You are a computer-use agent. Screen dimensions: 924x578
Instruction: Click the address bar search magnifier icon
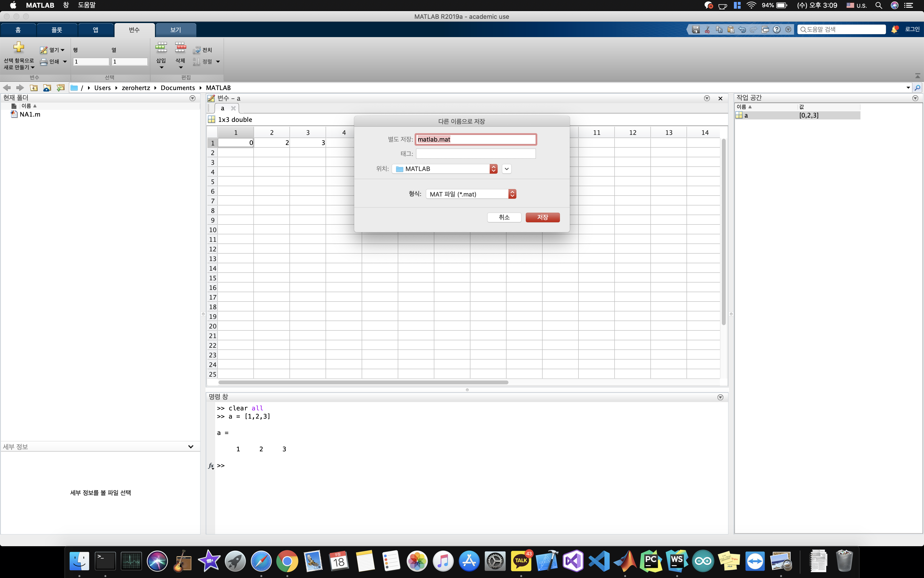918,87
